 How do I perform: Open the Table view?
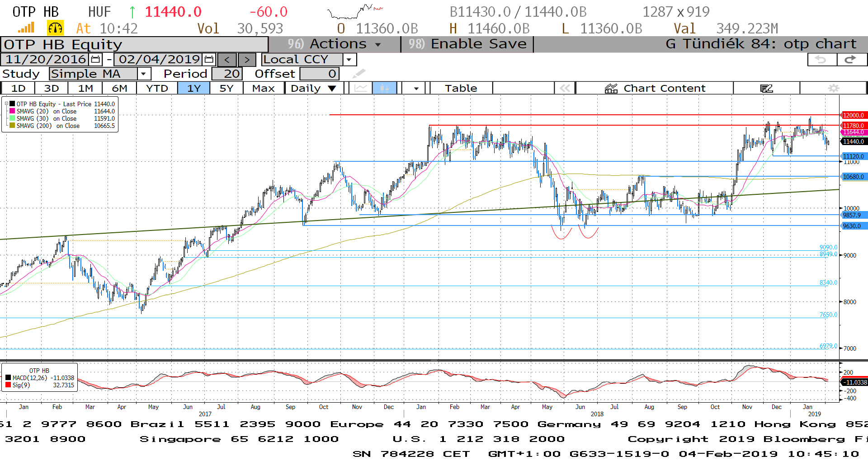click(x=461, y=88)
